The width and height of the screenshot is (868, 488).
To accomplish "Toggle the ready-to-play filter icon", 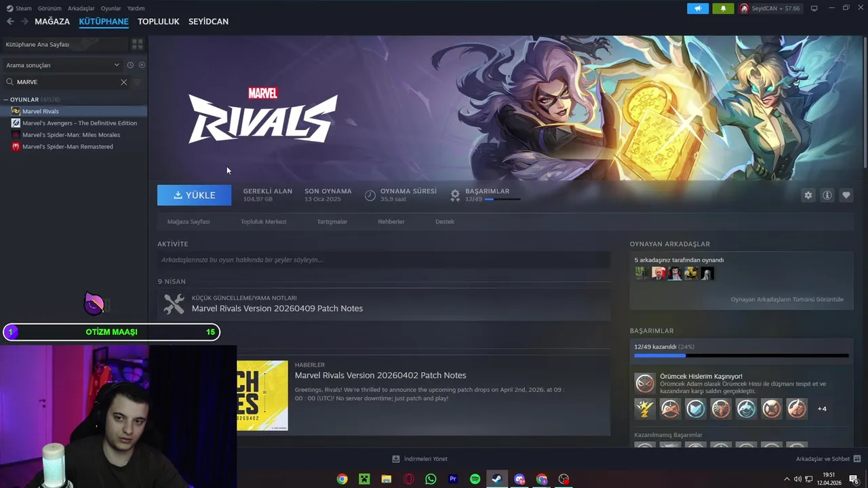I will pos(142,65).
